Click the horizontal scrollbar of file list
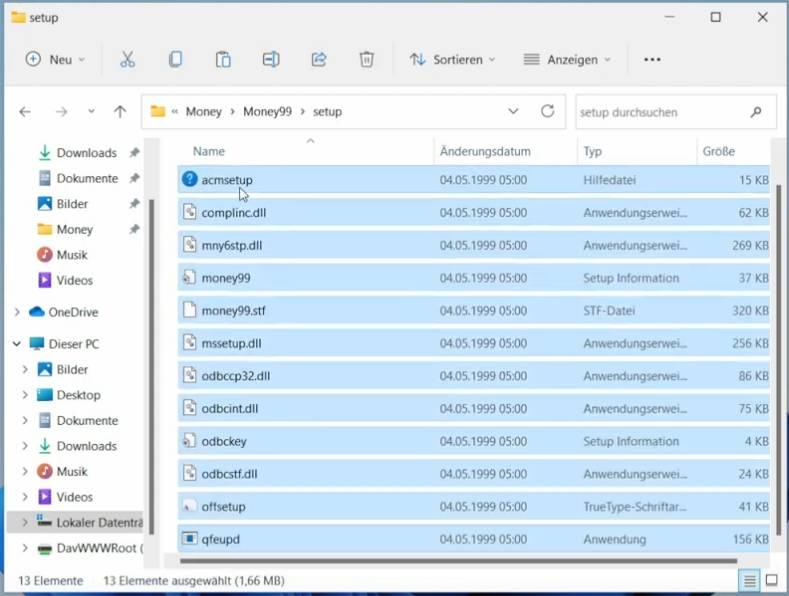789x596 pixels. (458, 561)
